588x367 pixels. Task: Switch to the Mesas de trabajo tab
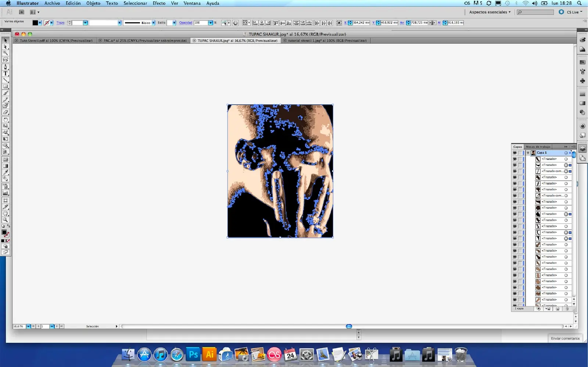pyautogui.click(x=538, y=147)
